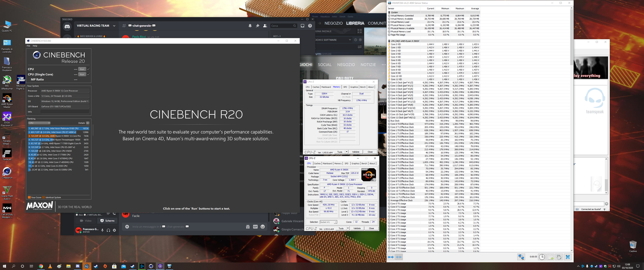Click HWiNFO expand arrows left button
This screenshot has height=270, width=644.
coord(391,257)
